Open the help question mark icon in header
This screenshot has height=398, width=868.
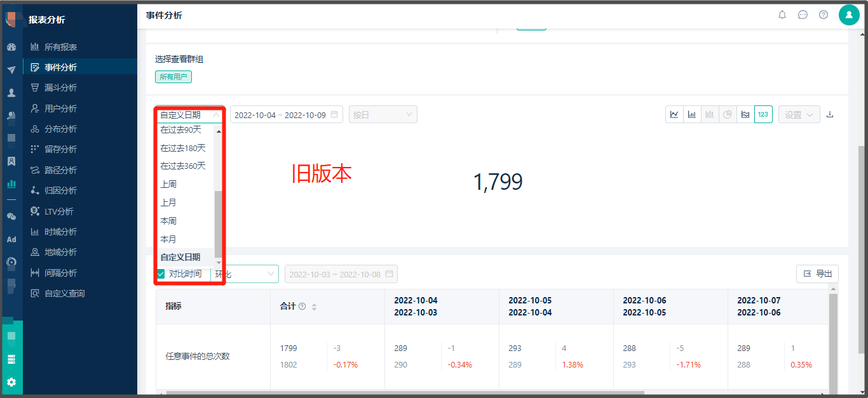click(824, 15)
